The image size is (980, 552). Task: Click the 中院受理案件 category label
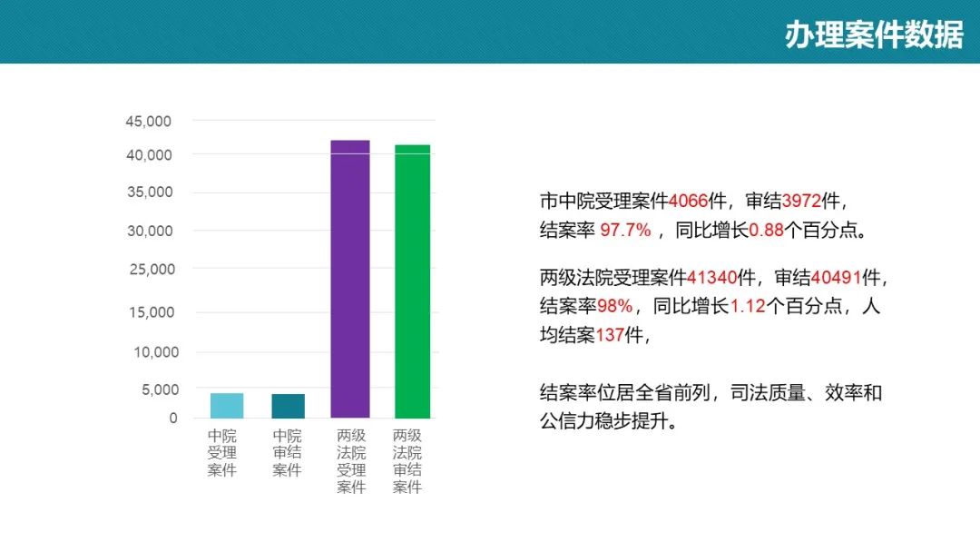222,453
